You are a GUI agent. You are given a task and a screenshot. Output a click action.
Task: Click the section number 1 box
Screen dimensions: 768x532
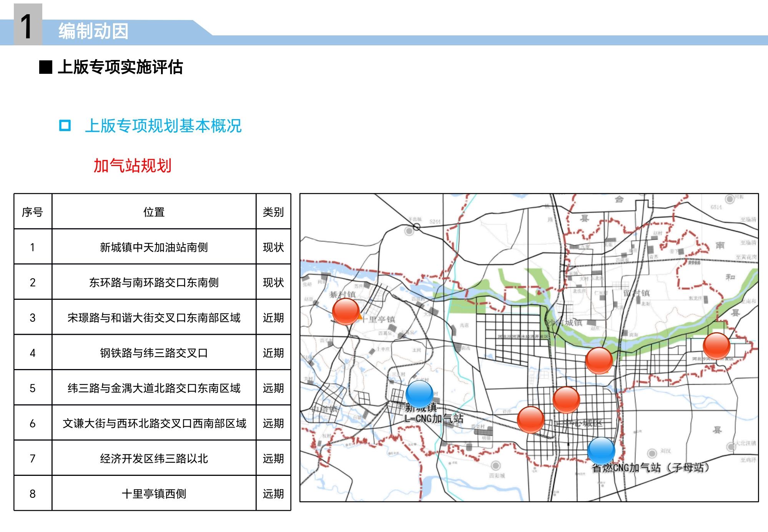tap(28, 25)
